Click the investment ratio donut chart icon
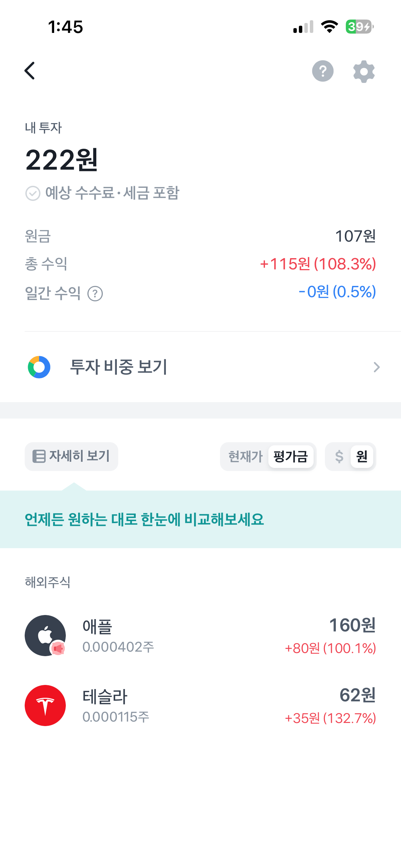 (x=39, y=367)
